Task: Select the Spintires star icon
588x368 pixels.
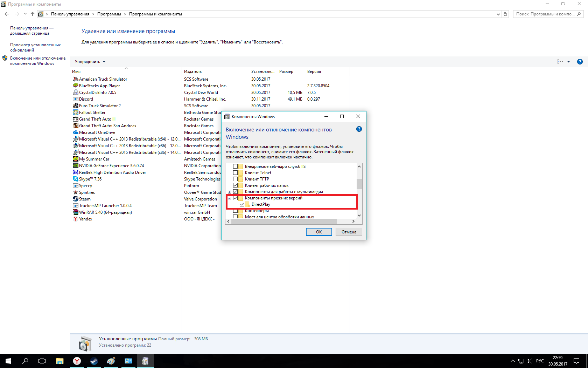Action: (75, 192)
